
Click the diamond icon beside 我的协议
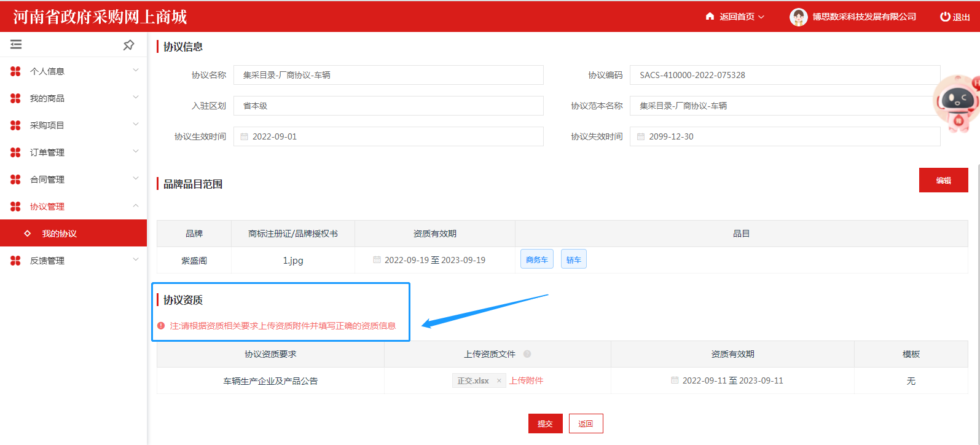coord(27,234)
